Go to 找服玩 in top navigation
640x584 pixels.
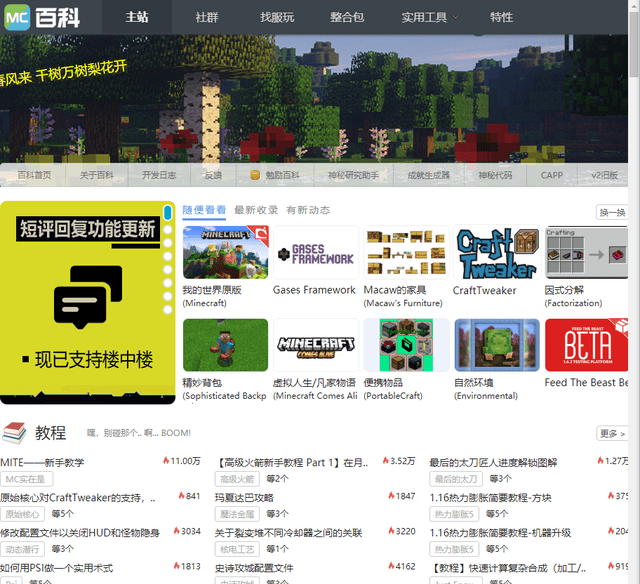[277, 17]
